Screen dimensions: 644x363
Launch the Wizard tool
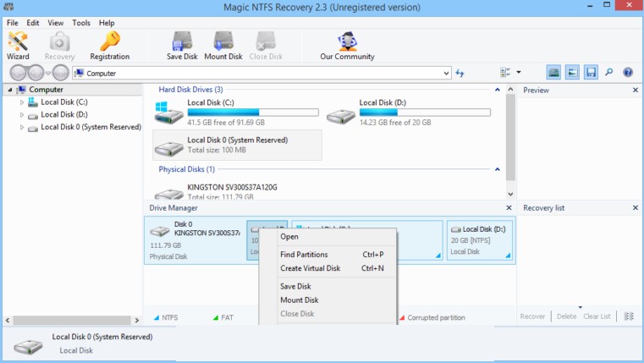click(x=18, y=46)
